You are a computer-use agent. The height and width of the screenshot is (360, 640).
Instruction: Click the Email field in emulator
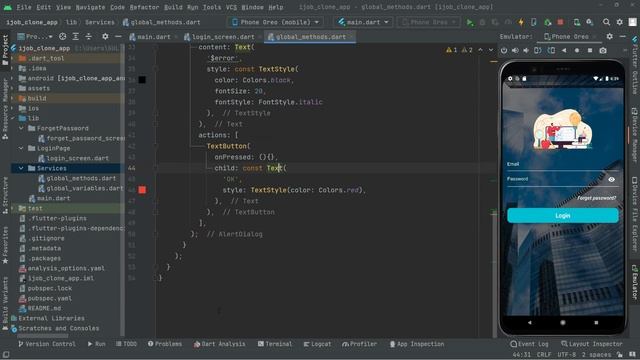coord(562,165)
